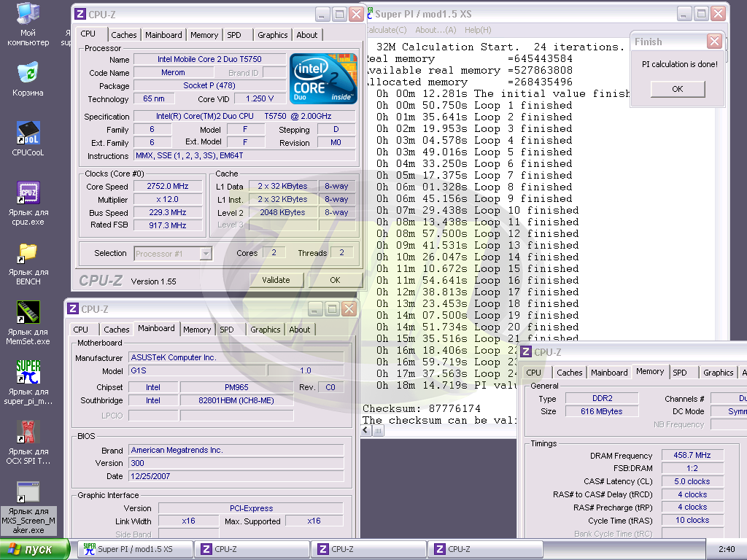
Task: Click the Windows flag on the Start button
Action: pos(15,550)
